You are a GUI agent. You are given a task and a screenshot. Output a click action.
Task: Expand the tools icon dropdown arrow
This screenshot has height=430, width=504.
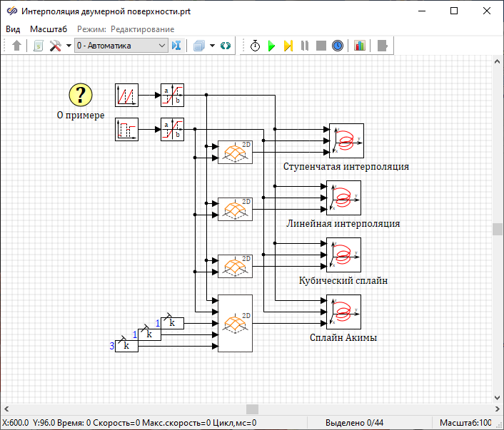click(x=69, y=46)
